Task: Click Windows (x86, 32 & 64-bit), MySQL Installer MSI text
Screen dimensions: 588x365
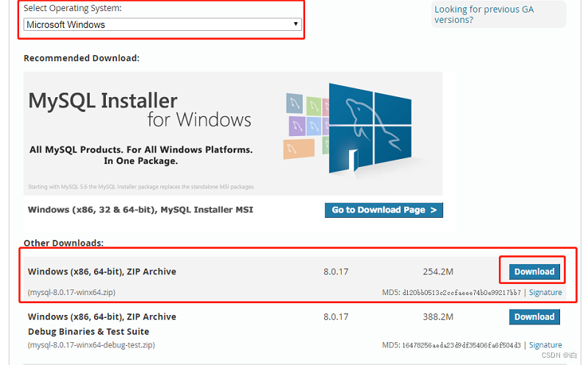Action: click(x=140, y=210)
